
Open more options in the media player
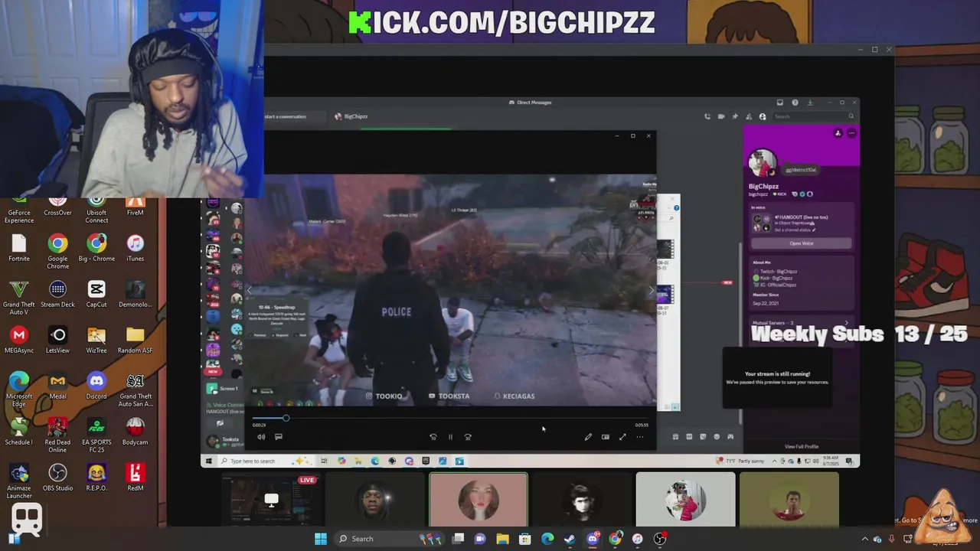pyautogui.click(x=640, y=437)
